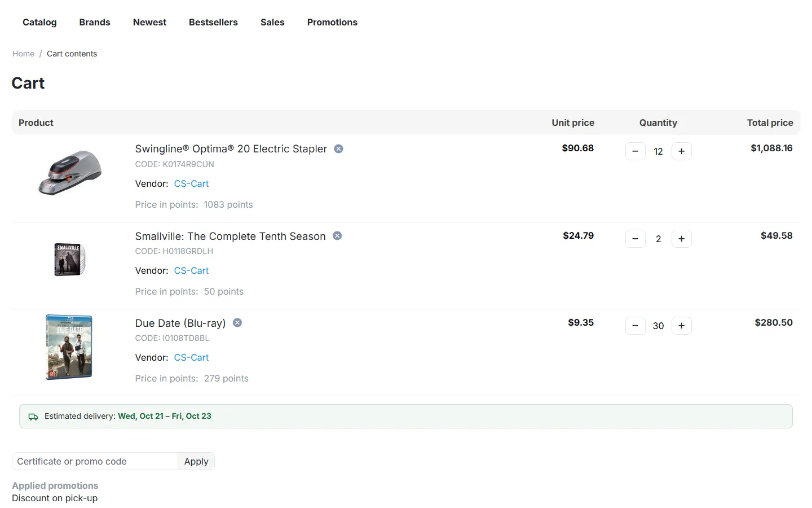Open the Brands menu
This screenshot has width=812, height=508.
click(x=95, y=23)
